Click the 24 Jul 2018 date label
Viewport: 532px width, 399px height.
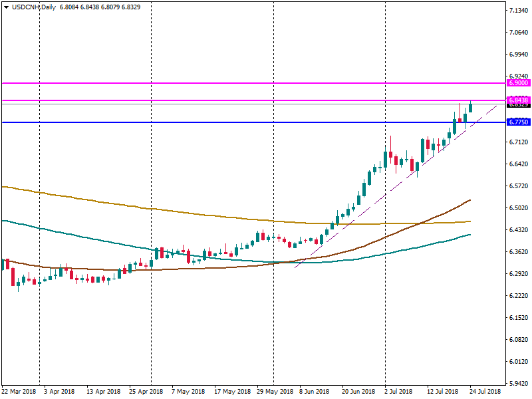[485, 391]
